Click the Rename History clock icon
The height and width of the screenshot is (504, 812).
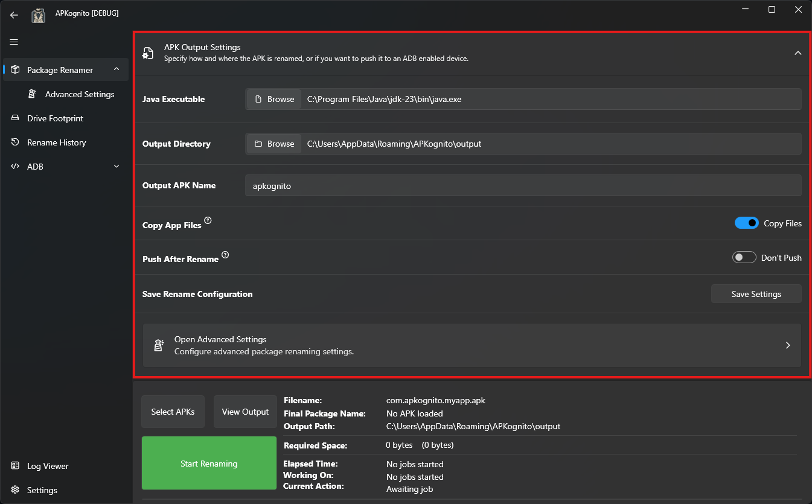tap(15, 142)
